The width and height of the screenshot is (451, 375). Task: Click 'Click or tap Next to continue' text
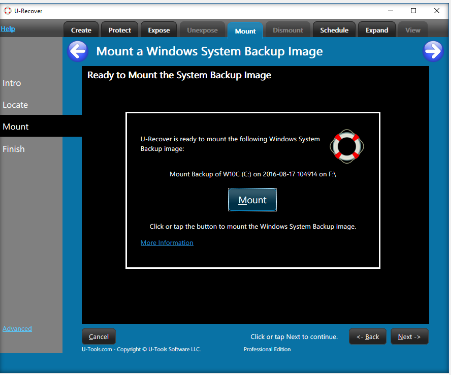point(294,337)
